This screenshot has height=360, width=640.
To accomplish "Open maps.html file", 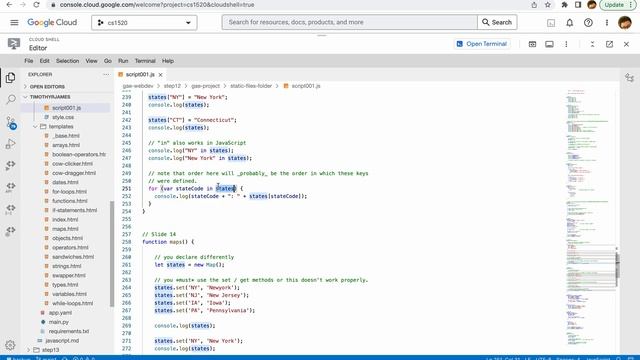I will click(x=65, y=229).
